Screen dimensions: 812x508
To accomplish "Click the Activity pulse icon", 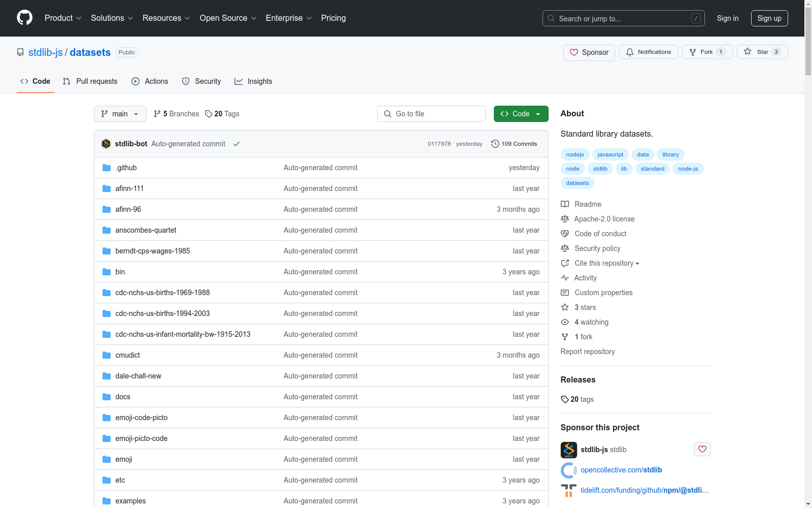I will [x=565, y=278].
